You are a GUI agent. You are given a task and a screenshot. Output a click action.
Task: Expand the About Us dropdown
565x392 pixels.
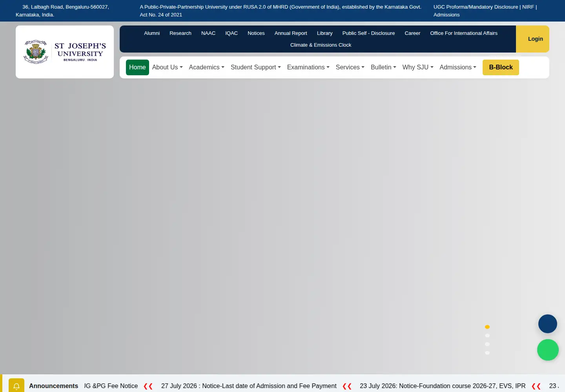pyautogui.click(x=168, y=67)
